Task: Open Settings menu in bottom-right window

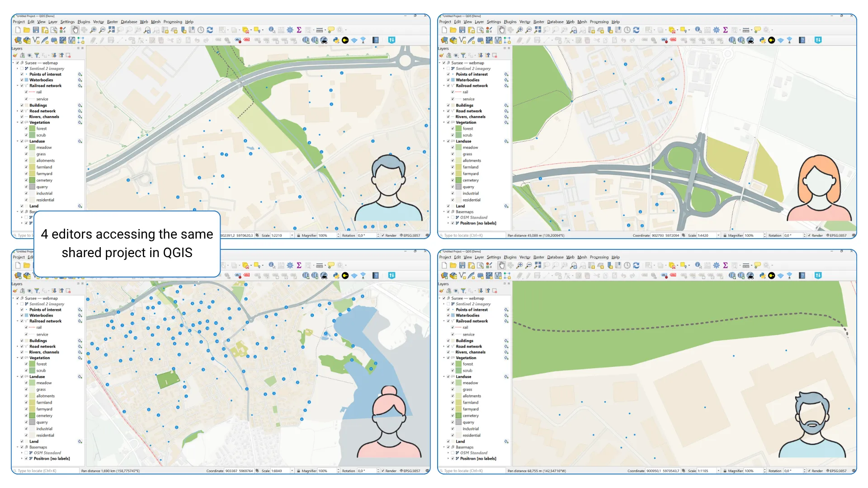Action: 494,257
